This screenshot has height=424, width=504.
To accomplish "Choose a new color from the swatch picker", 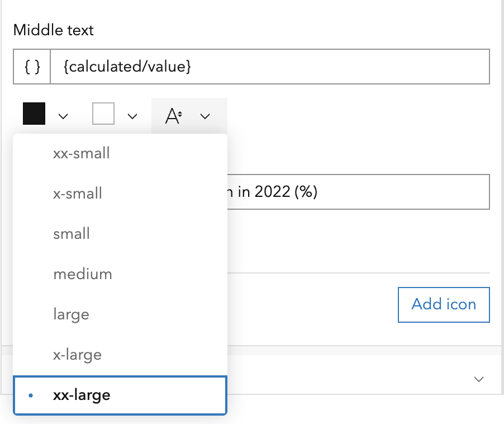I will click(x=34, y=114).
